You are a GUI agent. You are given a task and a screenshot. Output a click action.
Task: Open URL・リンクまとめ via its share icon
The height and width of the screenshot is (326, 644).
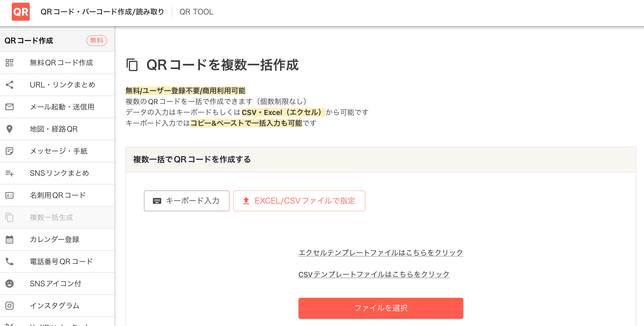[9, 85]
